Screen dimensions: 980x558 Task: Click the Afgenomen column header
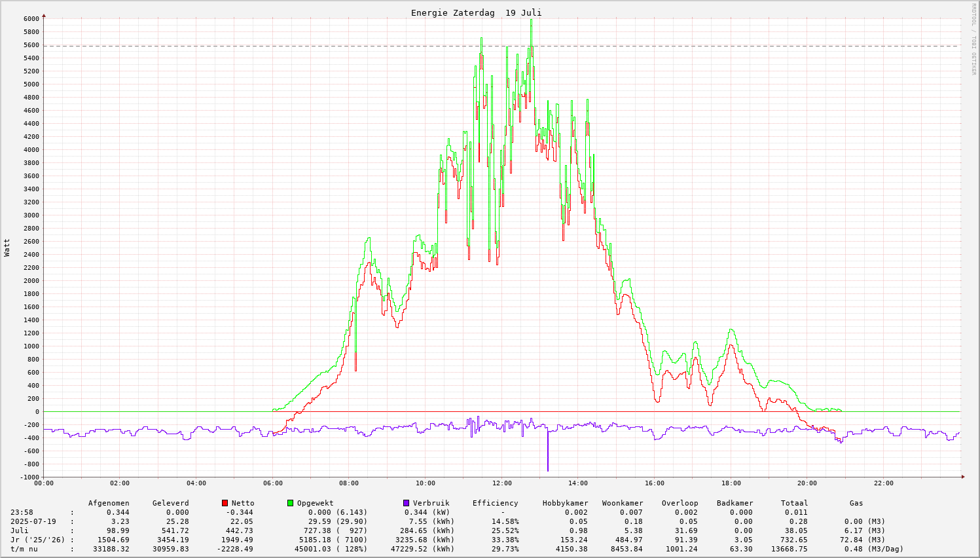(x=109, y=504)
